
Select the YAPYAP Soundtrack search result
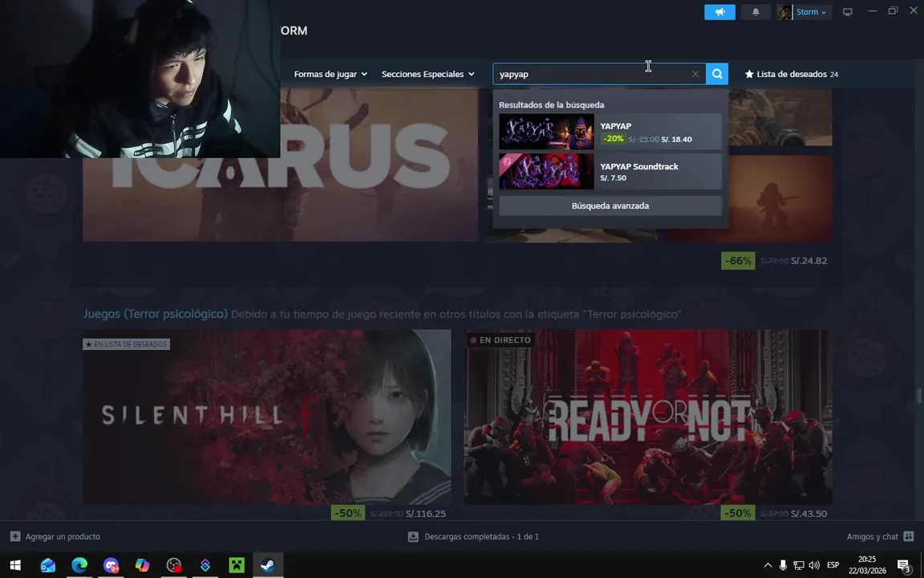(x=610, y=172)
